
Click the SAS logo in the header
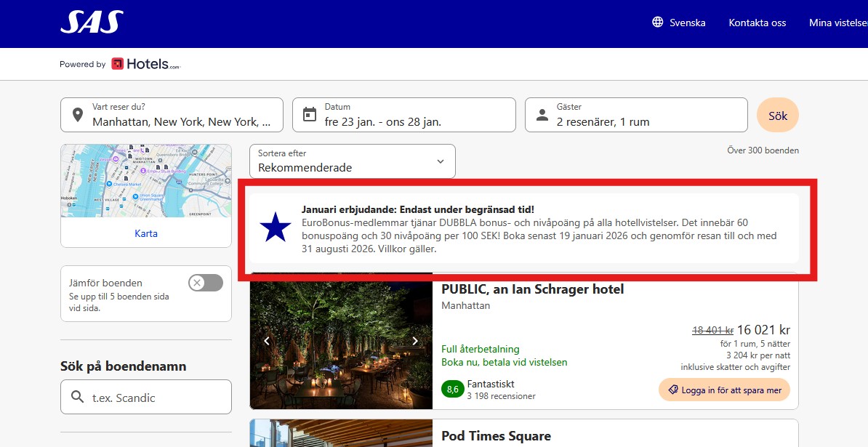(90, 23)
